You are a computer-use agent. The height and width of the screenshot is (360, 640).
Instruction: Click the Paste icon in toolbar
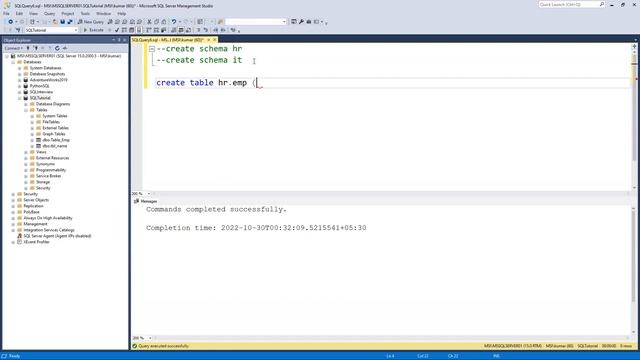(164, 22)
